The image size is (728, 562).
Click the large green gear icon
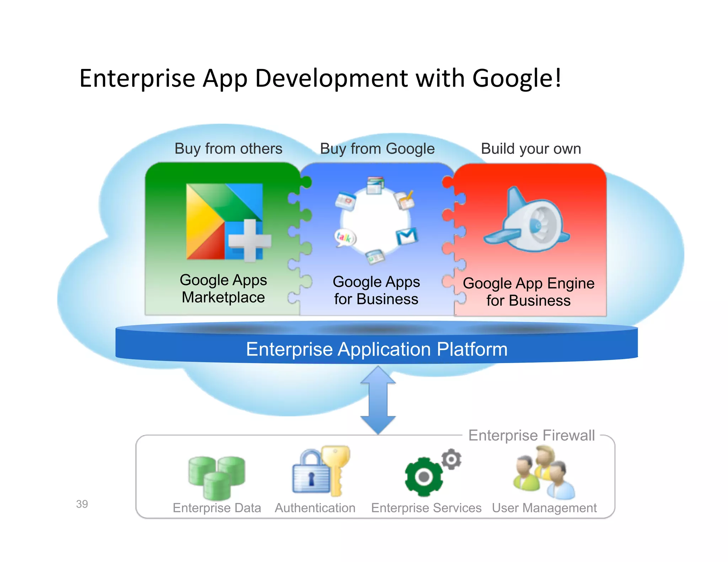point(424,477)
